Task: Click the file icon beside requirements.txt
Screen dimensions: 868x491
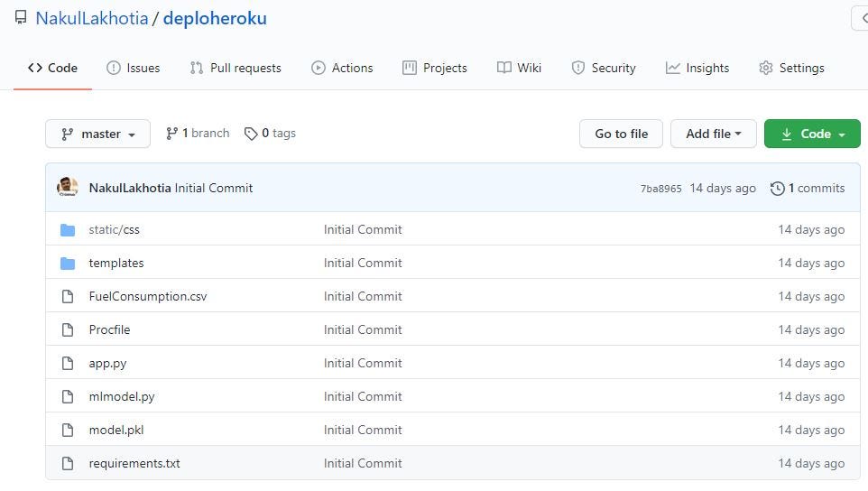Action: point(68,463)
